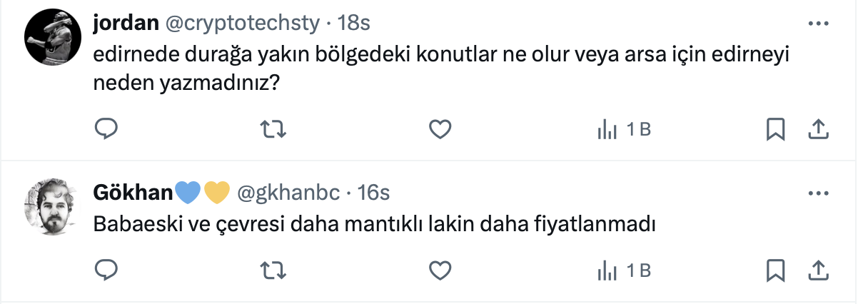Bookmark Gökhan's tweet

775,270
